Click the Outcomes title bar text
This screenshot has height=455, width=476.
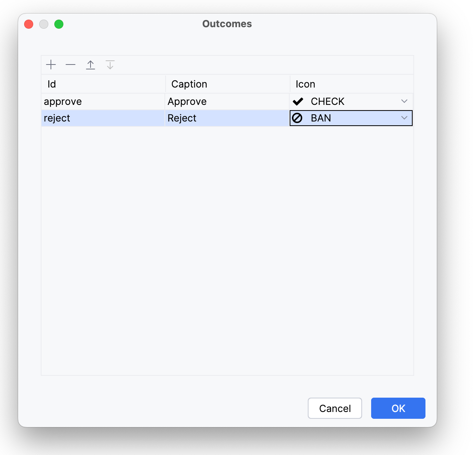pos(227,24)
